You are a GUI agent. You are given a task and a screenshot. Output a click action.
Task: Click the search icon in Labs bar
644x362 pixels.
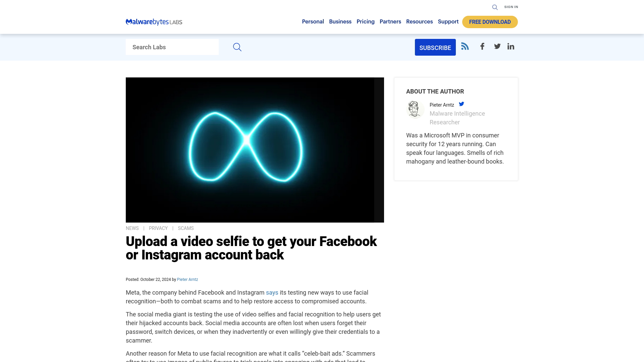click(x=237, y=47)
